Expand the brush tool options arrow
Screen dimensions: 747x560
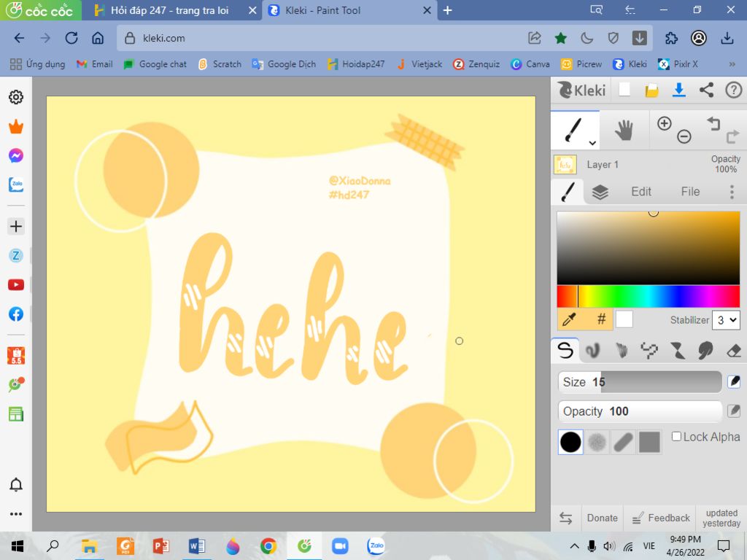pos(592,142)
